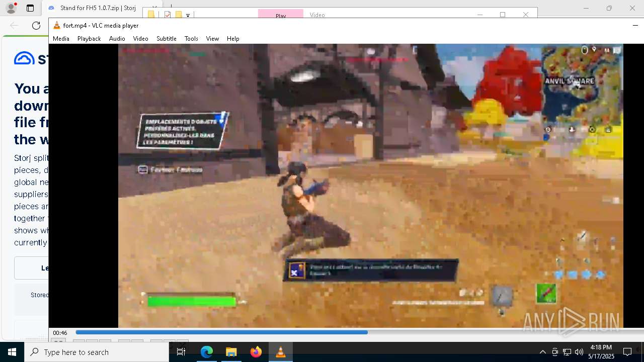Open the Edge profile avatar

(11, 8)
